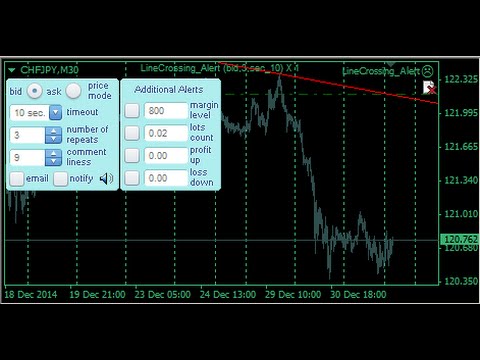Enable the notify checkbox
Screen dimensions: 480x360
61,179
